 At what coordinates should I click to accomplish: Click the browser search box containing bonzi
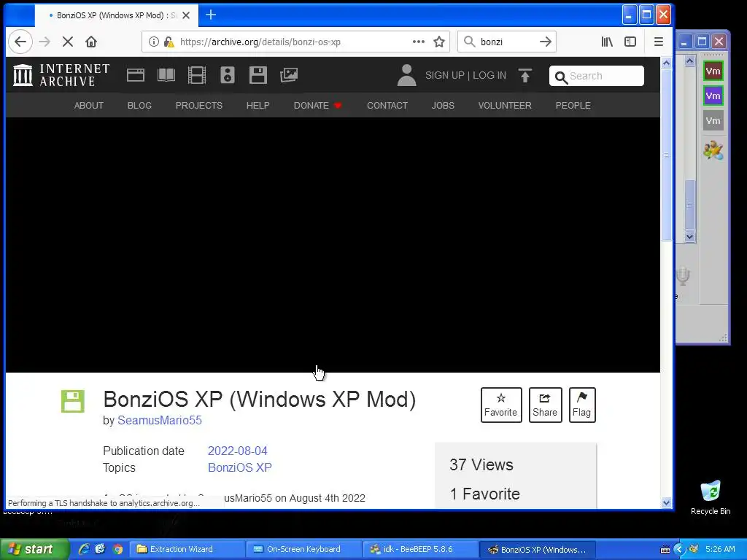click(507, 42)
